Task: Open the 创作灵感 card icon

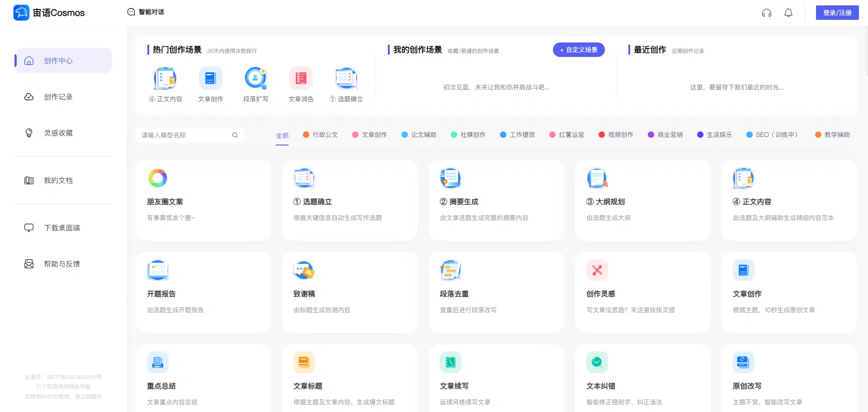Action: tap(597, 270)
